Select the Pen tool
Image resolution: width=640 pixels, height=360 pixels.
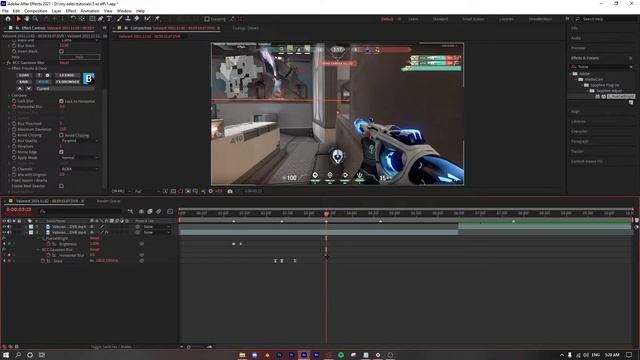point(100,19)
